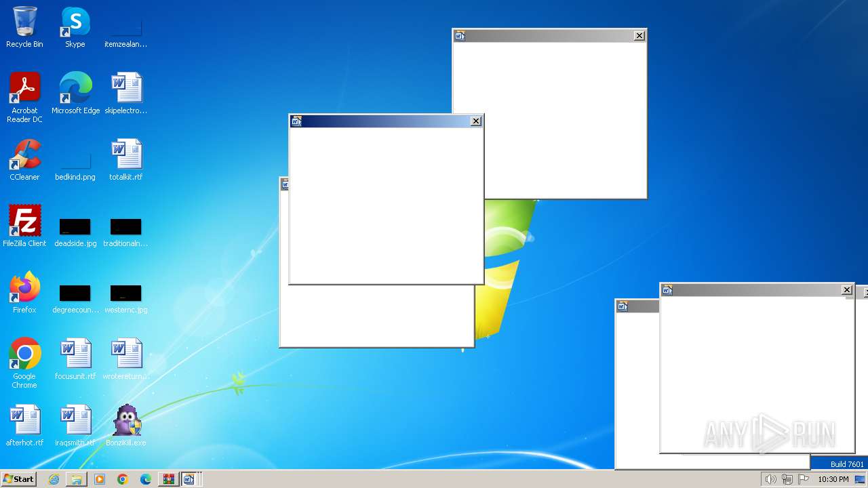This screenshot has width=868, height=488.
Task: Open Windows Media Player taskbar icon
Action: (100, 479)
